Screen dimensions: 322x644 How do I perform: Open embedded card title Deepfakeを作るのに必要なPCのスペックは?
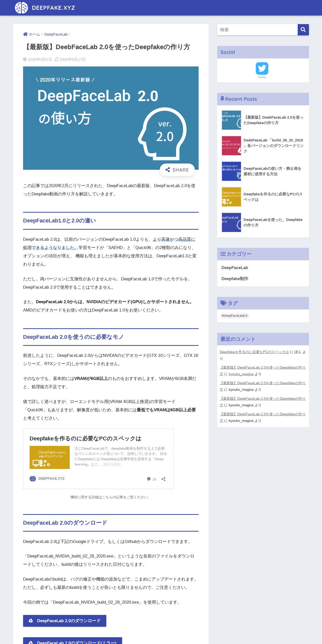(85, 438)
